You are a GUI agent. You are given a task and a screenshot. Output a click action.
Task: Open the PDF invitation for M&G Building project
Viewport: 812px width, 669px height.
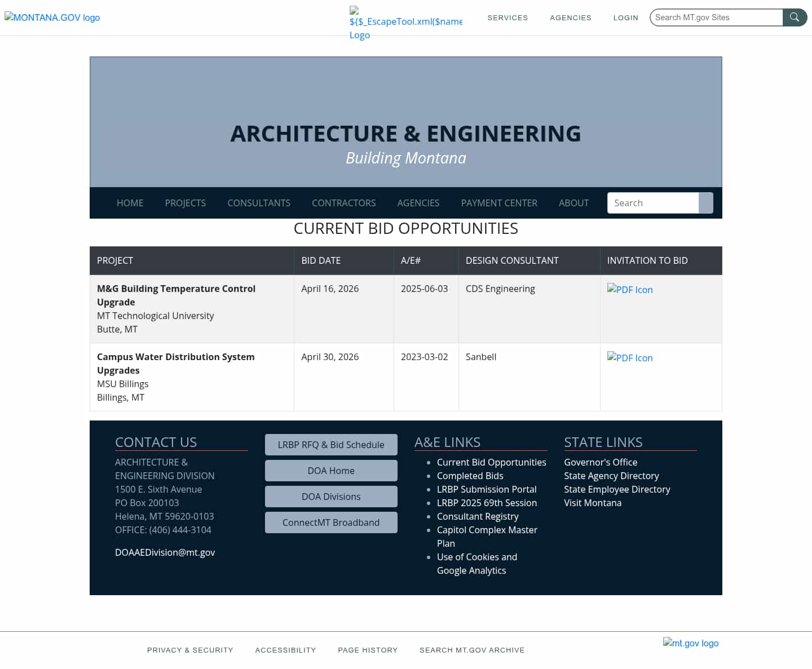[630, 290]
